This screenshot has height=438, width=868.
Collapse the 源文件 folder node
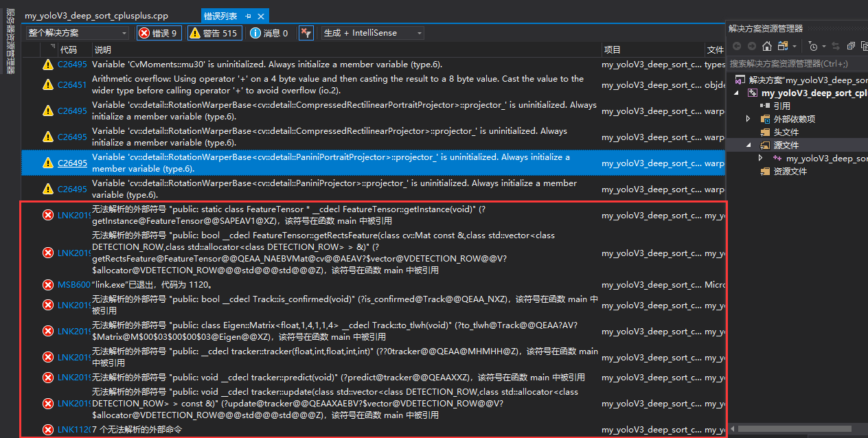pyautogui.click(x=749, y=145)
